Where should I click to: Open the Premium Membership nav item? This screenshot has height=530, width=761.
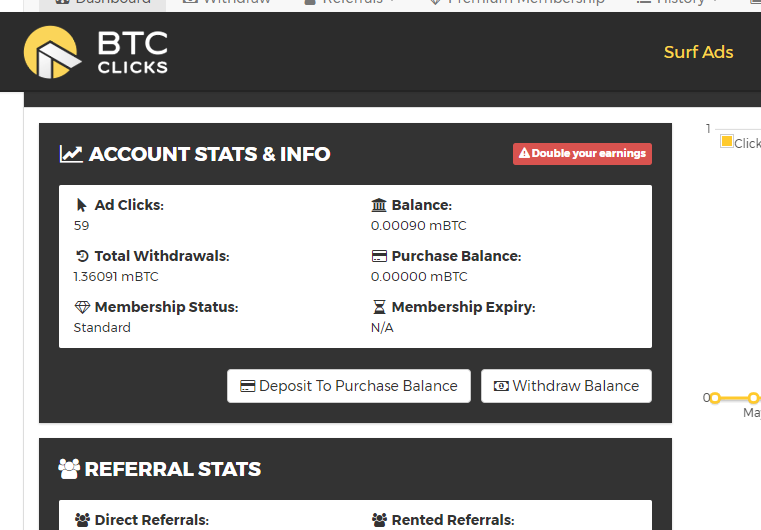tap(516, 3)
